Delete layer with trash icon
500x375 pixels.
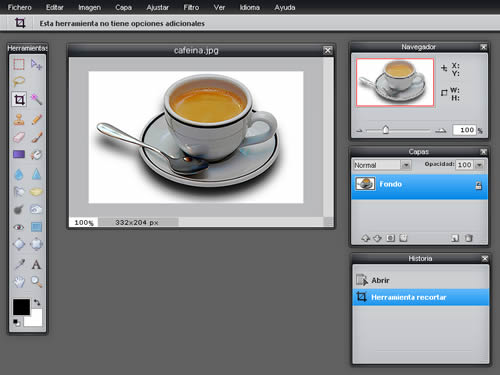tap(469, 238)
